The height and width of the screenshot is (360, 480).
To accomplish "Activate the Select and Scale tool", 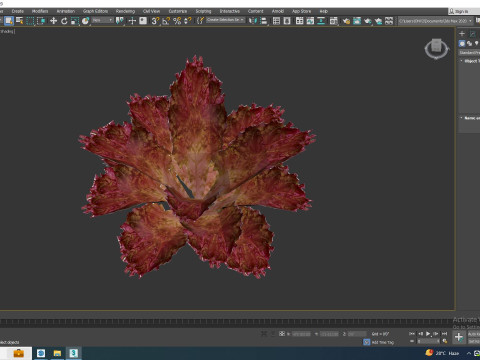I will coord(75,21).
